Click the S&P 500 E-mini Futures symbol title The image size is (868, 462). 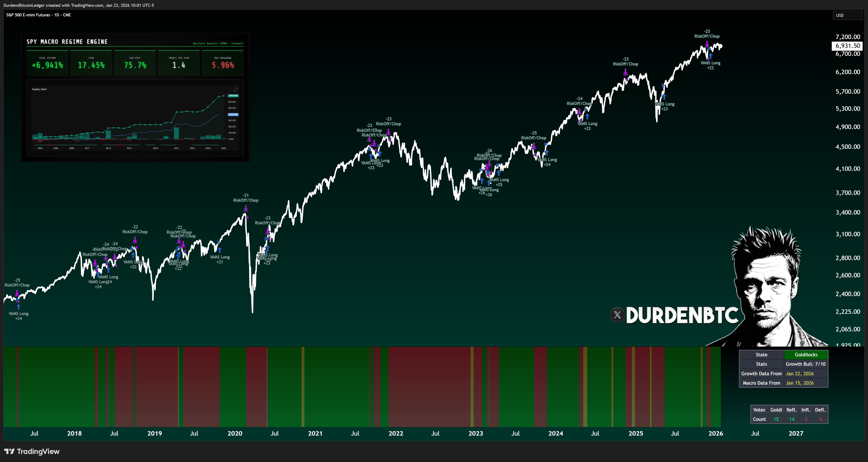click(x=28, y=15)
